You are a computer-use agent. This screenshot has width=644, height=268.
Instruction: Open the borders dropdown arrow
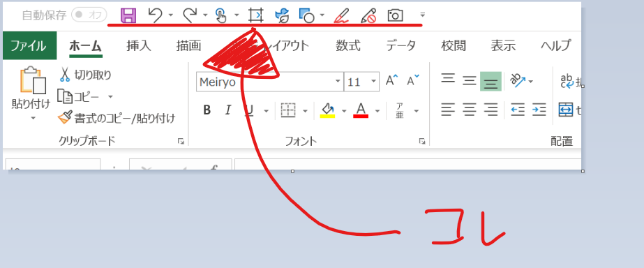pyautogui.click(x=305, y=110)
